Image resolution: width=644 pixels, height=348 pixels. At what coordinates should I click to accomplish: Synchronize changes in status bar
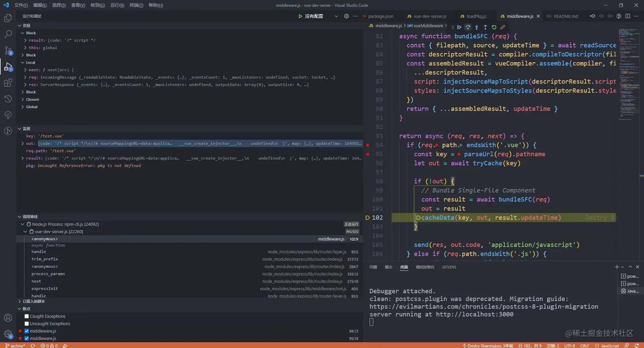(33, 345)
